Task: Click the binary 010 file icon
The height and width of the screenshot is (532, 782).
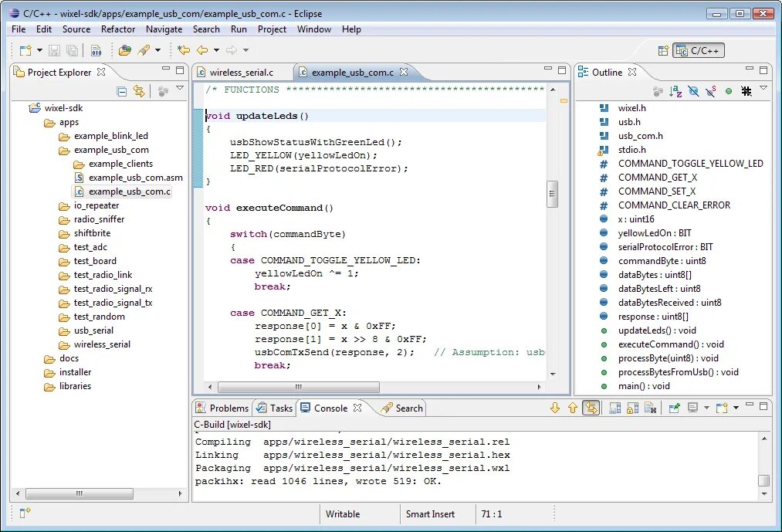Action: pyautogui.click(x=96, y=50)
